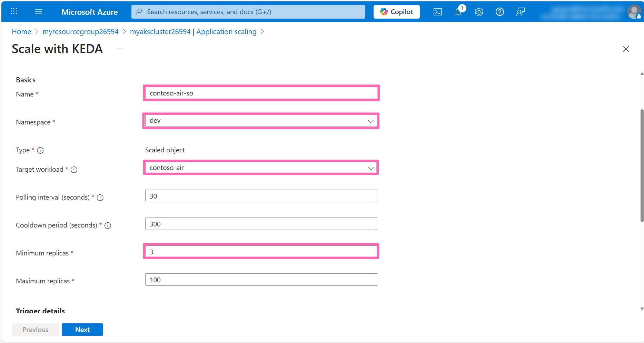644x343 pixels.
Task: Navigate to Home via breadcrumb
Action: (x=21, y=31)
